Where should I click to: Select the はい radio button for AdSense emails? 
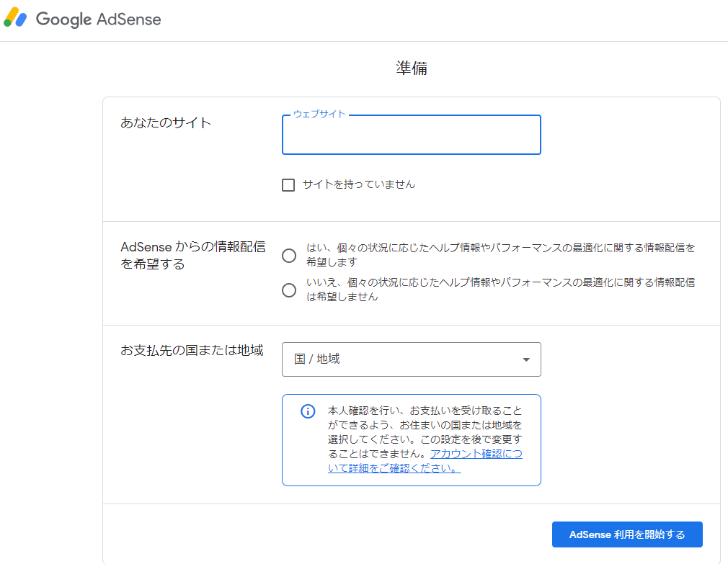(289, 256)
